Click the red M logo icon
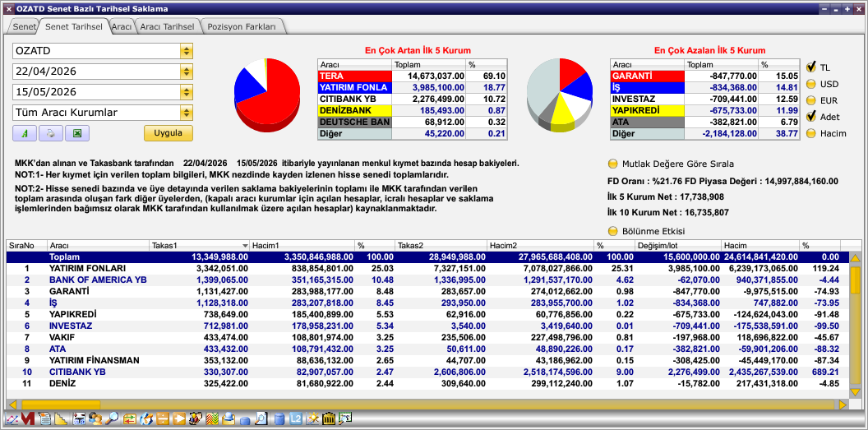This screenshot has width=868, height=430. pyautogui.click(x=28, y=419)
